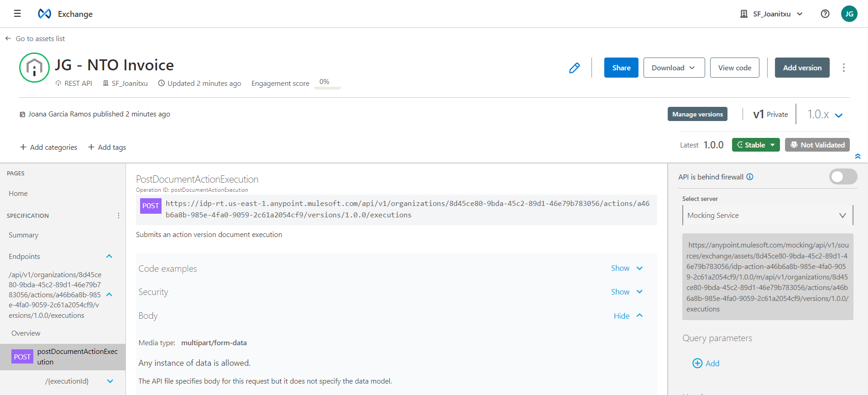
Task: Collapse the executions endpoint path chevron
Action: coord(109,295)
